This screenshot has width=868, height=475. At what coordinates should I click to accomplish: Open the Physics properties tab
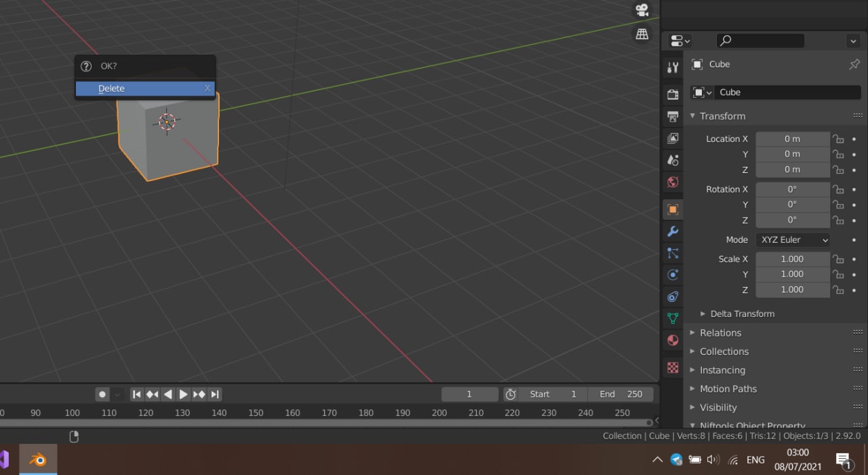pos(673,275)
